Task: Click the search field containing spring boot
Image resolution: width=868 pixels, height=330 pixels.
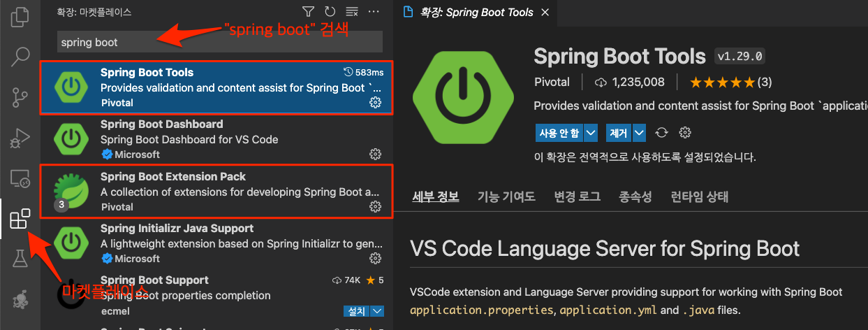Action: (220, 42)
